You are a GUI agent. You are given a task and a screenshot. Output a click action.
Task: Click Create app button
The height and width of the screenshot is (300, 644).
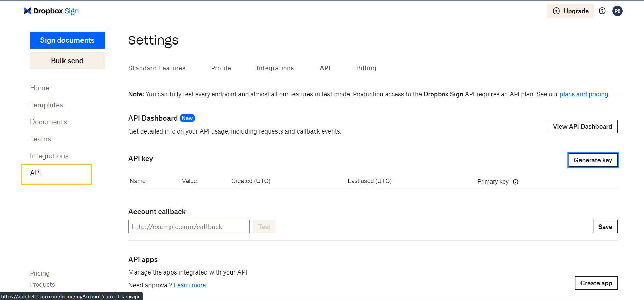click(x=596, y=283)
